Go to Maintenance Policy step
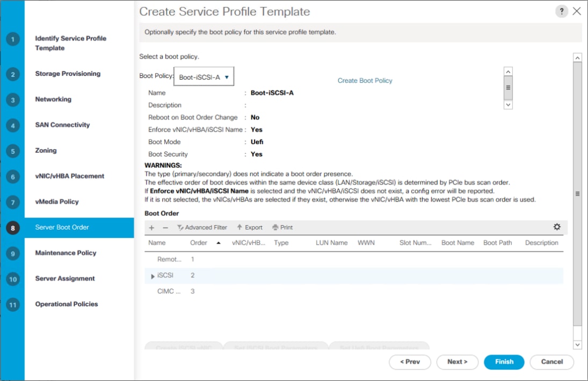 point(66,253)
